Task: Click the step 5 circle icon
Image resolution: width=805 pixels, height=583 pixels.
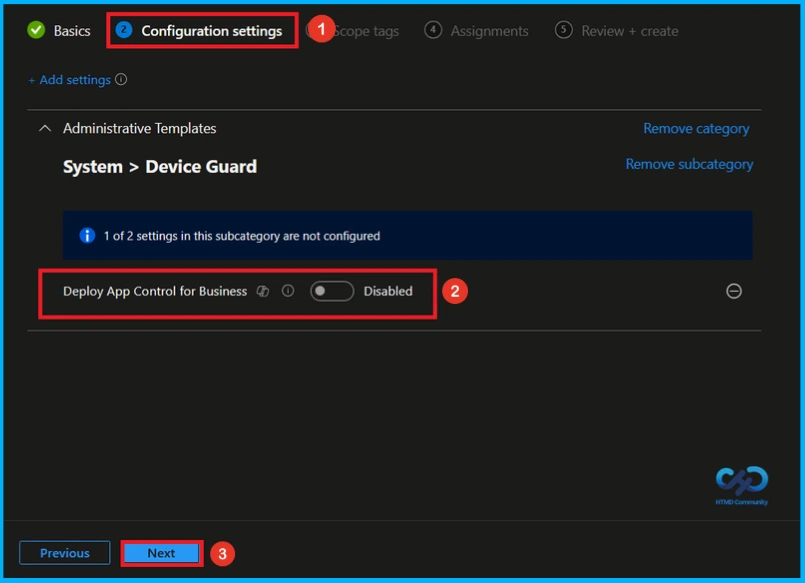Action: pyautogui.click(x=563, y=30)
